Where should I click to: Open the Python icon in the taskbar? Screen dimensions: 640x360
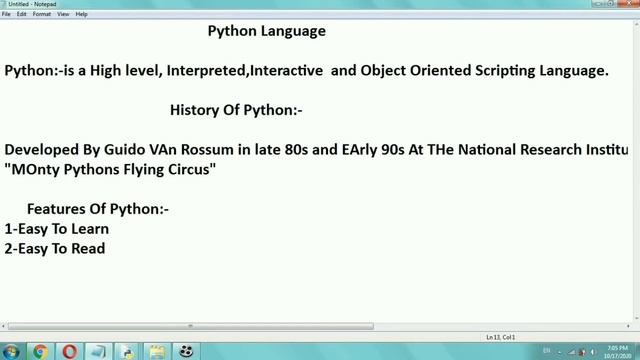[127, 351]
